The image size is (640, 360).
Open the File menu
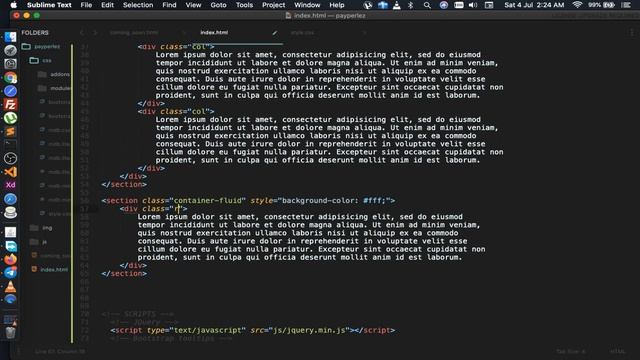coord(86,5)
